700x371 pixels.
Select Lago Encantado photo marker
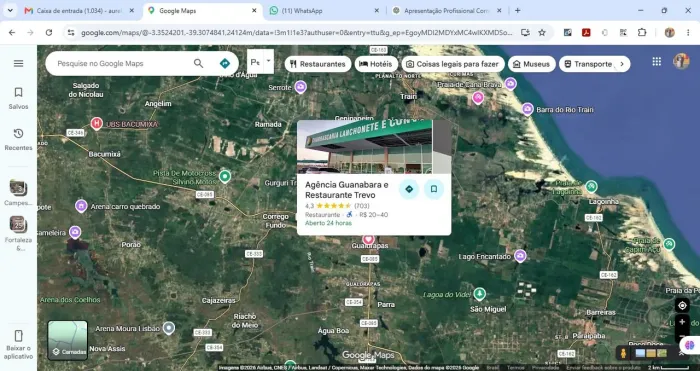[520, 256]
